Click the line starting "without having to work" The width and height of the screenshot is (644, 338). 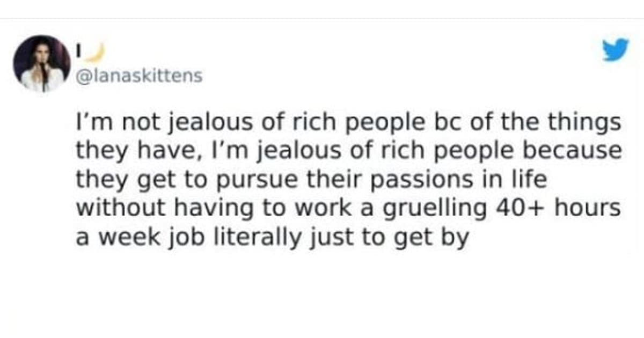[x=348, y=207]
